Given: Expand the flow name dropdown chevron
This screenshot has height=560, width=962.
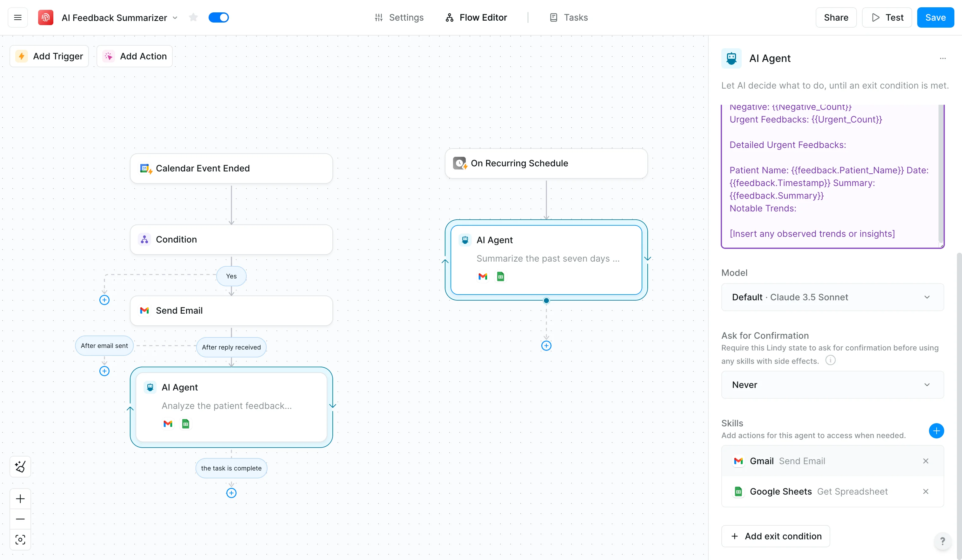Looking at the screenshot, I should point(175,18).
